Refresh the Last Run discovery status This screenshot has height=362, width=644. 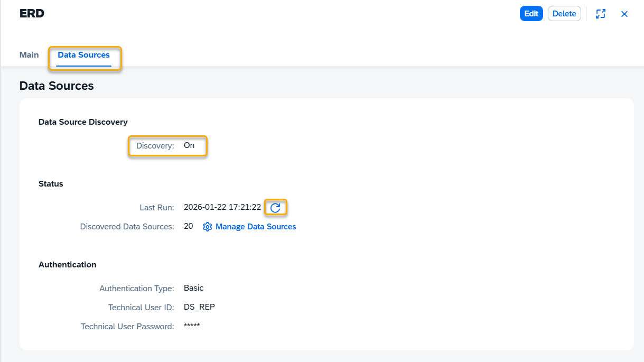(275, 208)
